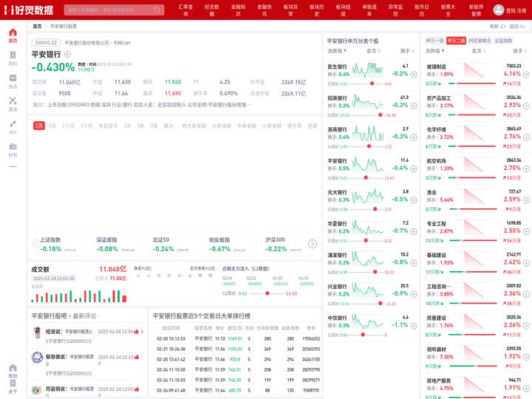Sort sectors by 涨跌幅 column
Screen dimensions: 532x399
pyautogui.click(x=435, y=51)
